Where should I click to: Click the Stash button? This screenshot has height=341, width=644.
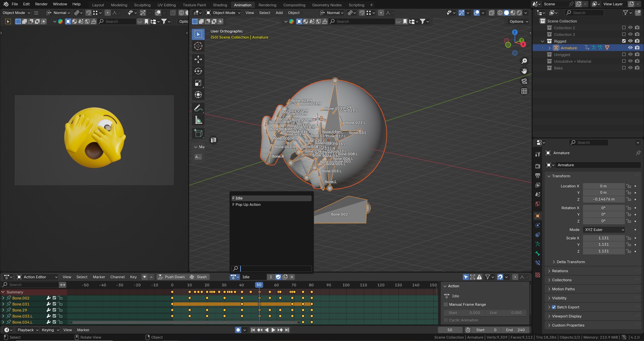coord(198,277)
